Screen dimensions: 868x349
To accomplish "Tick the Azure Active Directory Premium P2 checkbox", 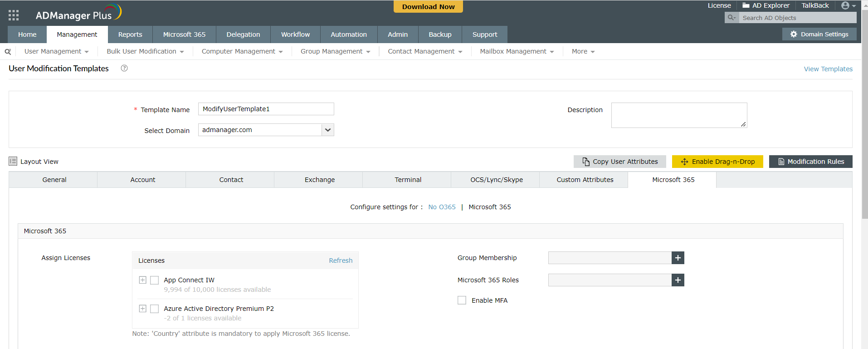I will 155,309.
